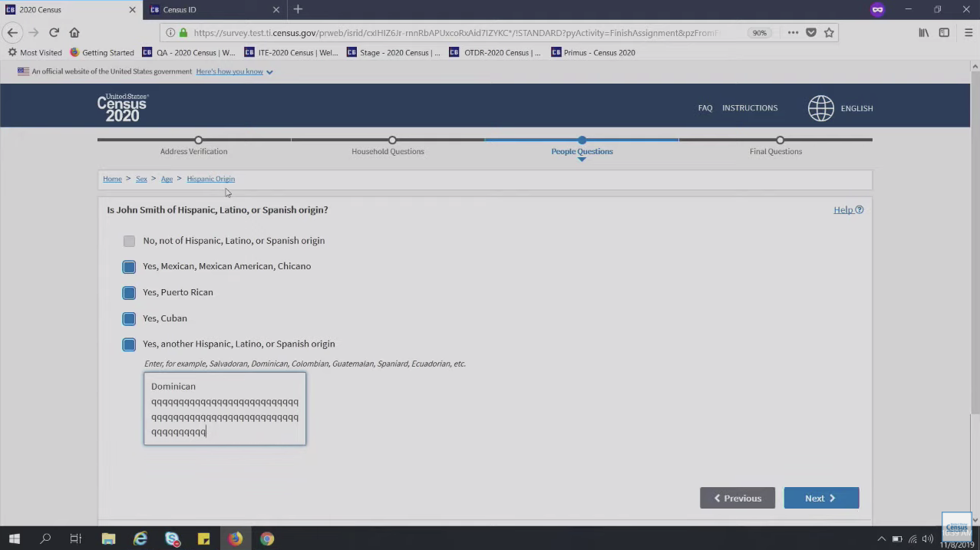The image size is (980, 550).
Task: Show hidden system tray icons
Action: click(x=881, y=538)
